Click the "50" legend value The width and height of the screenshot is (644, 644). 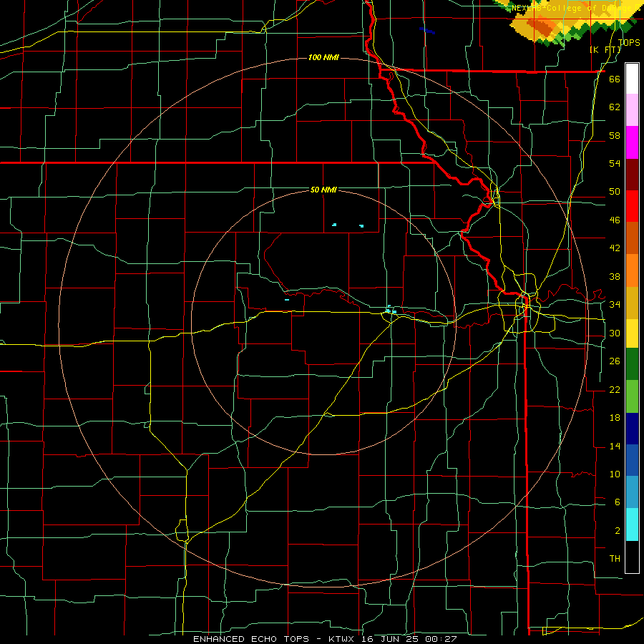point(615,191)
